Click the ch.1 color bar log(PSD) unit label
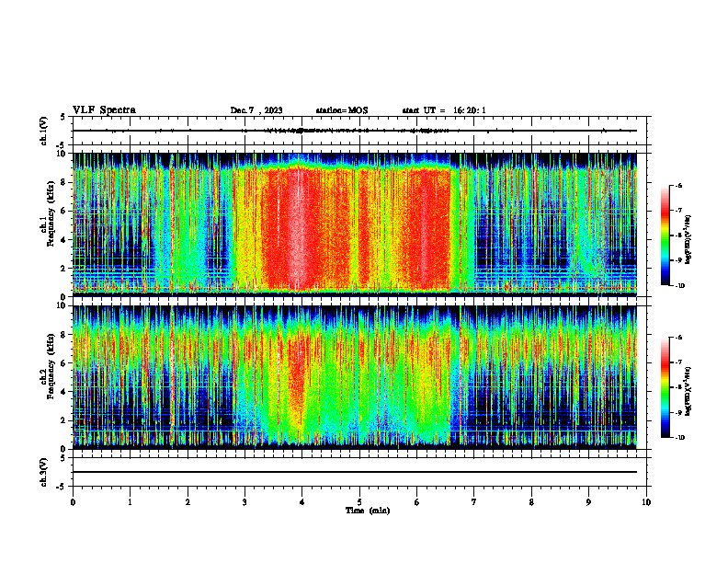This screenshot has height=563, width=728. tap(688, 240)
